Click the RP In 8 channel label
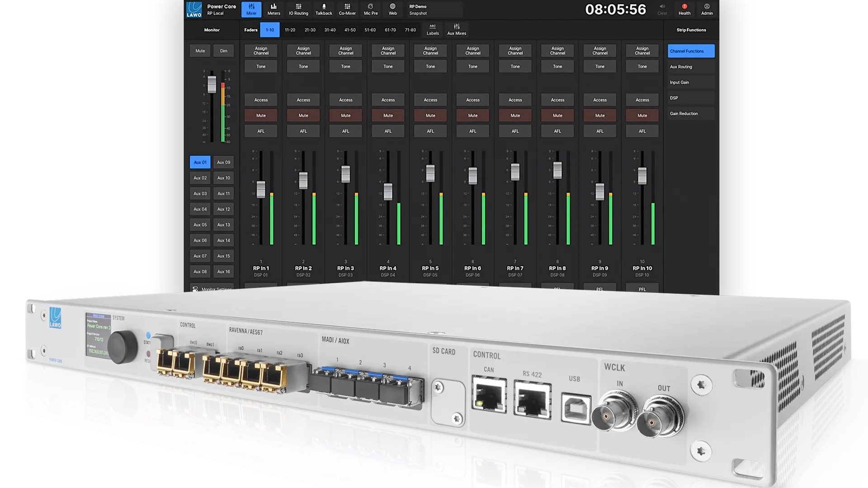The width and height of the screenshot is (868, 488). pos(557,268)
